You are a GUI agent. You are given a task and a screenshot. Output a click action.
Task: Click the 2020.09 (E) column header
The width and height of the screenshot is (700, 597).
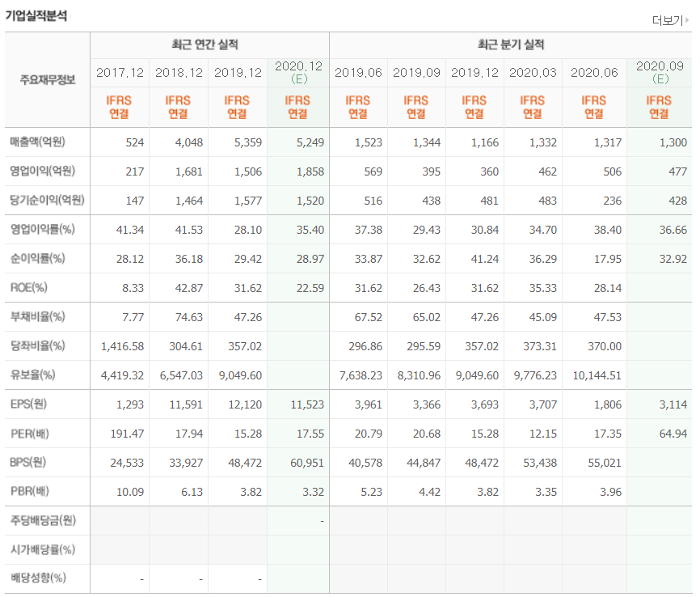pos(660,72)
